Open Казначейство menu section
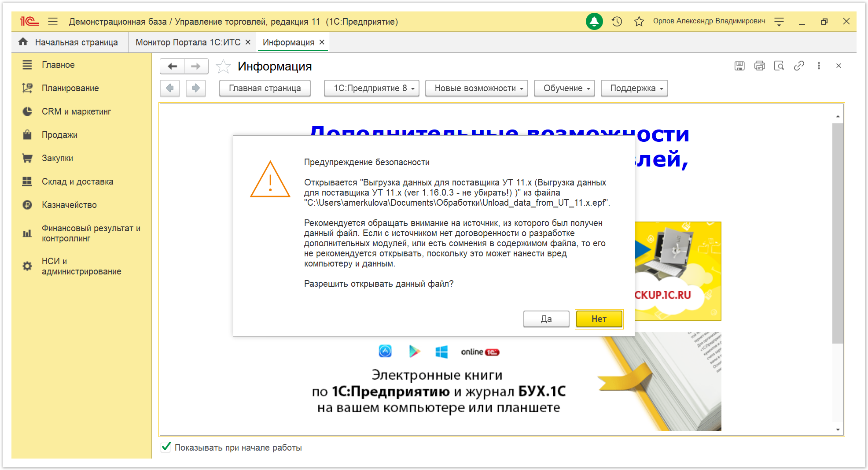The height and width of the screenshot is (470, 868). coord(69,205)
